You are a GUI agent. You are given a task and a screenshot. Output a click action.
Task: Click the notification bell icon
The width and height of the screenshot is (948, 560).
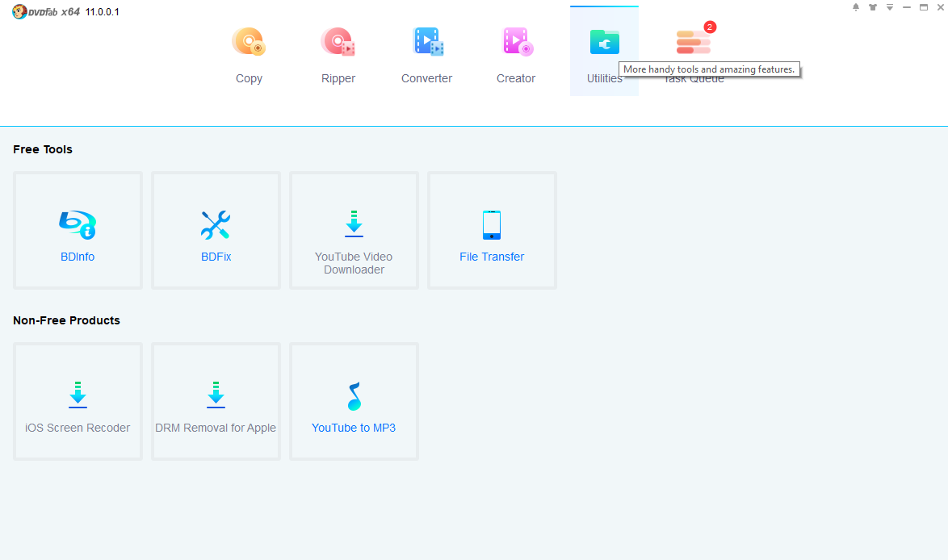click(x=855, y=7)
